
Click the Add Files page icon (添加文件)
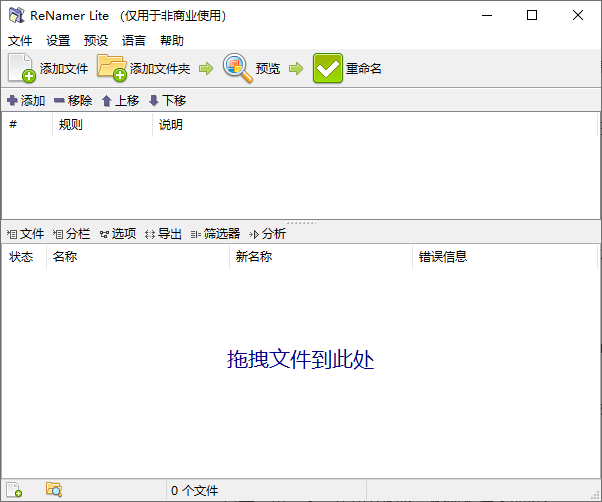(x=22, y=68)
